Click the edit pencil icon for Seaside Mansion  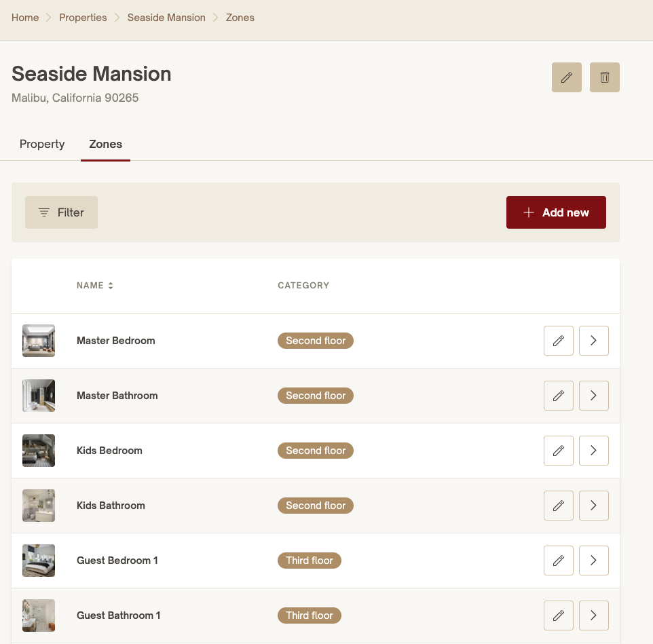click(x=566, y=77)
